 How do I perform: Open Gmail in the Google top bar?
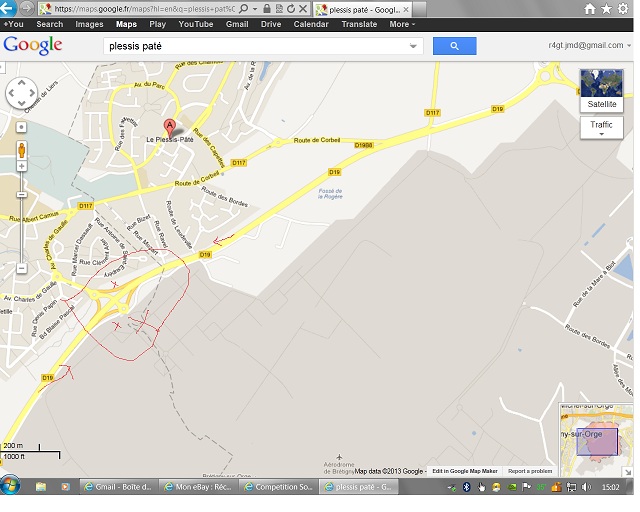tap(237, 24)
